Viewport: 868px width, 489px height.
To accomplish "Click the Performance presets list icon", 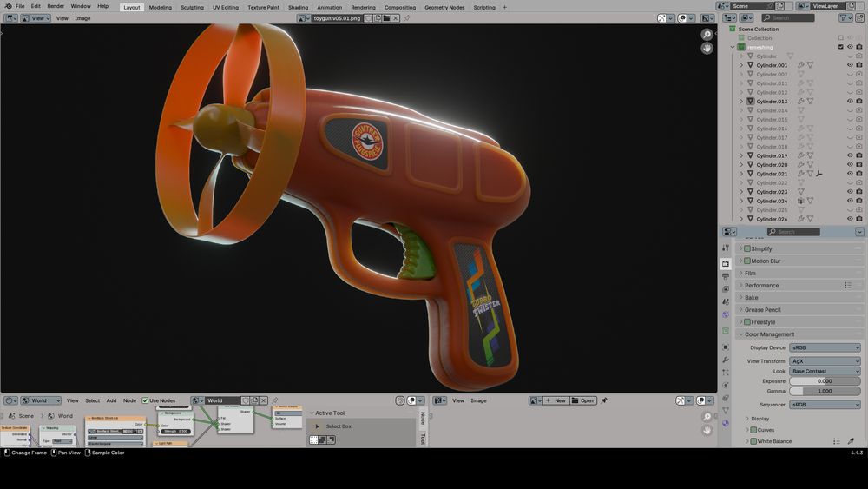I will point(847,285).
